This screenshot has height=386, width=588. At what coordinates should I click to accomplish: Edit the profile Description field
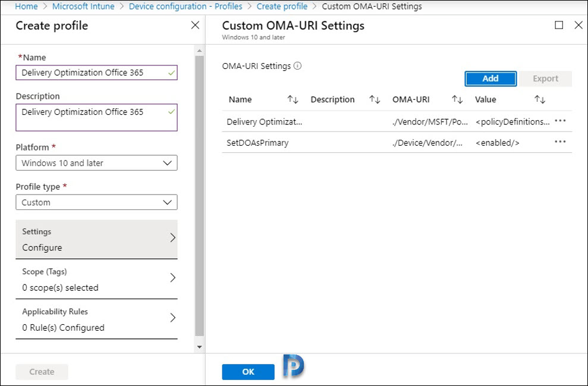click(96, 117)
